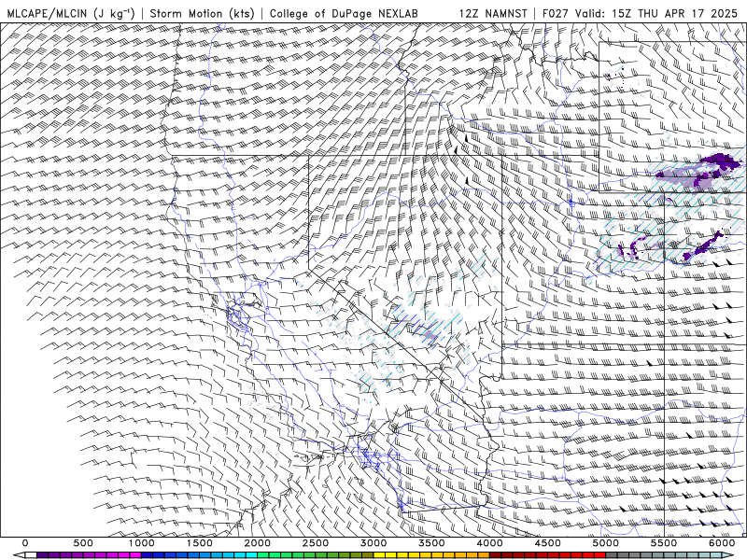
Task: Click the 4500 label on the color scale
Action: (548, 543)
